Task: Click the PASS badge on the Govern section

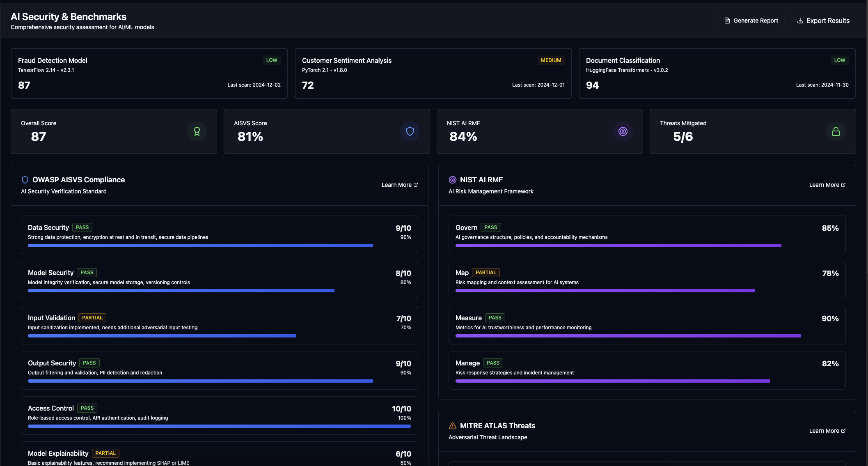Action: click(x=490, y=227)
